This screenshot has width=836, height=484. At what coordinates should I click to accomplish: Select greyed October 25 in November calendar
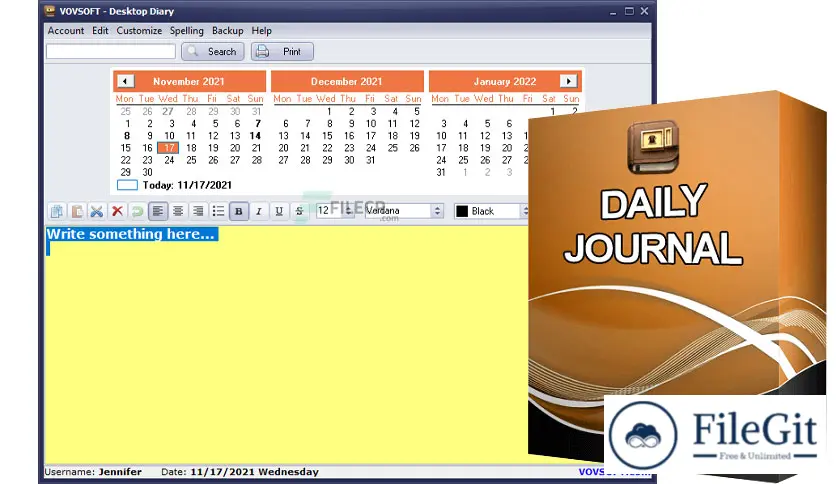pyautogui.click(x=125, y=111)
